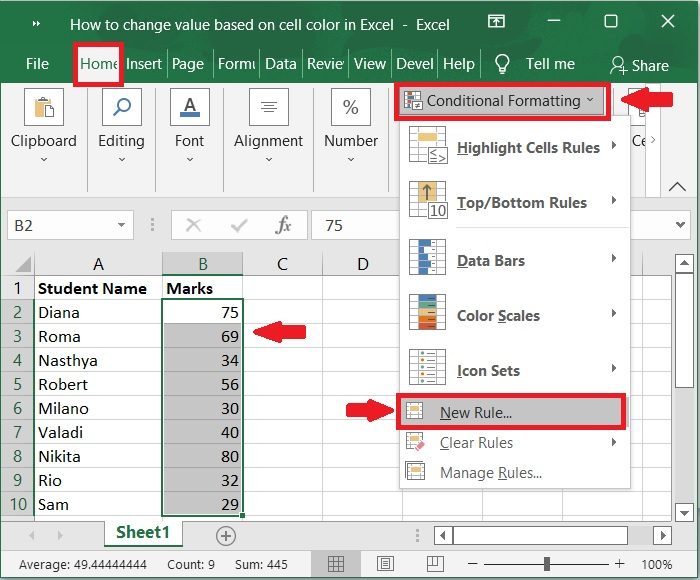Expand Clipboard group arrow

click(x=44, y=159)
